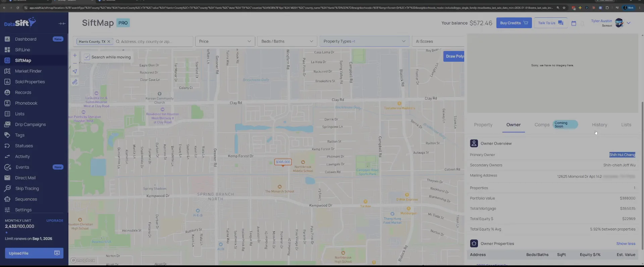
Task: Collapse the sidebar with the arrow icon
Action: click(x=62, y=23)
